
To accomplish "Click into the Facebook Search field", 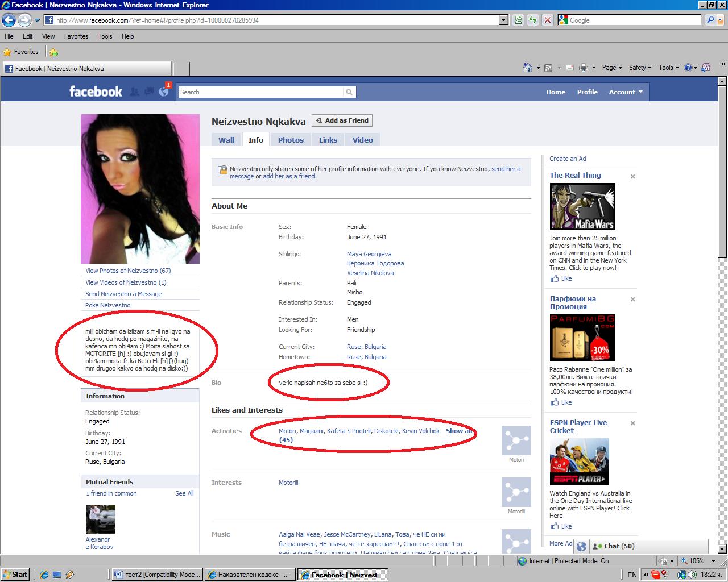I will (x=262, y=92).
